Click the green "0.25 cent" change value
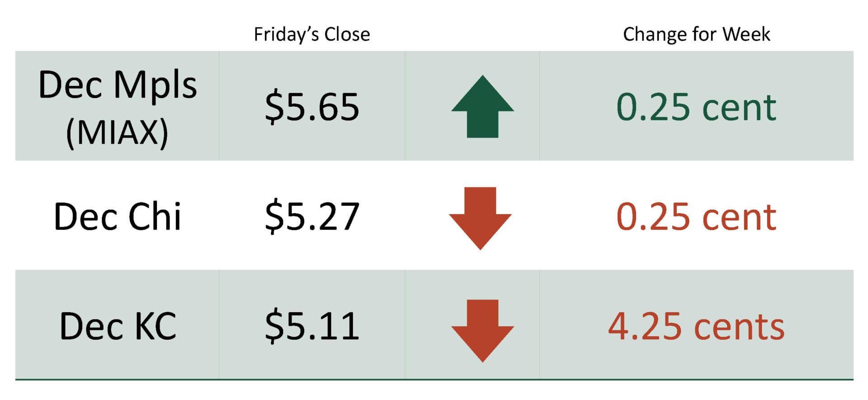 (696, 107)
